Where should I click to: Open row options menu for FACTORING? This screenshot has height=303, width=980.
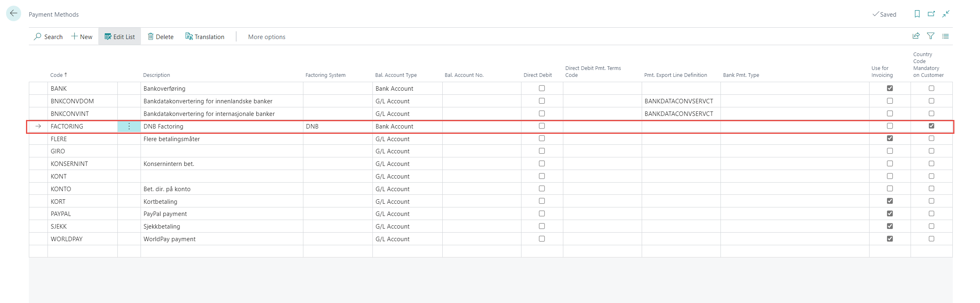(x=129, y=126)
